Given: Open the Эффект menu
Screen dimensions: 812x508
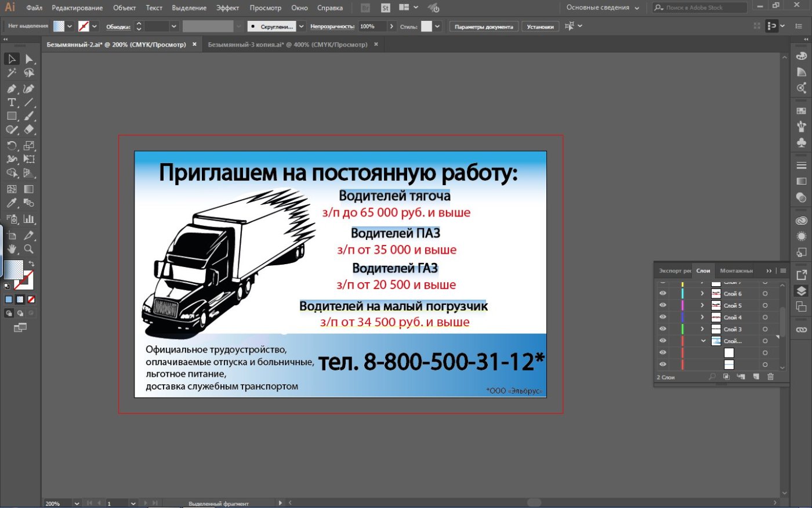Looking at the screenshot, I should [x=227, y=8].
